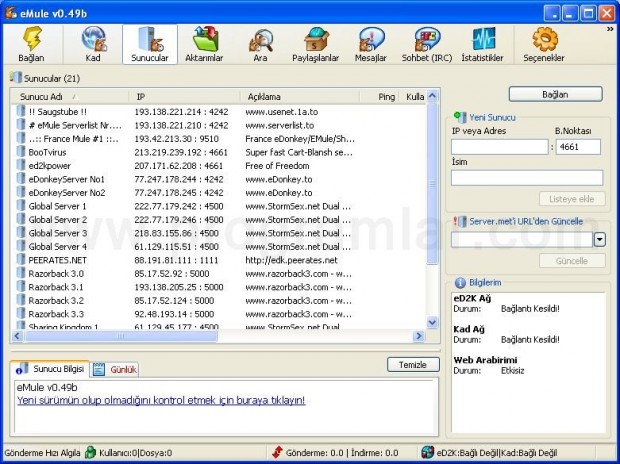Screen dimensions: 620x464
Task: Click the Bilgilerim info icon
Action: tap(460, 282)
